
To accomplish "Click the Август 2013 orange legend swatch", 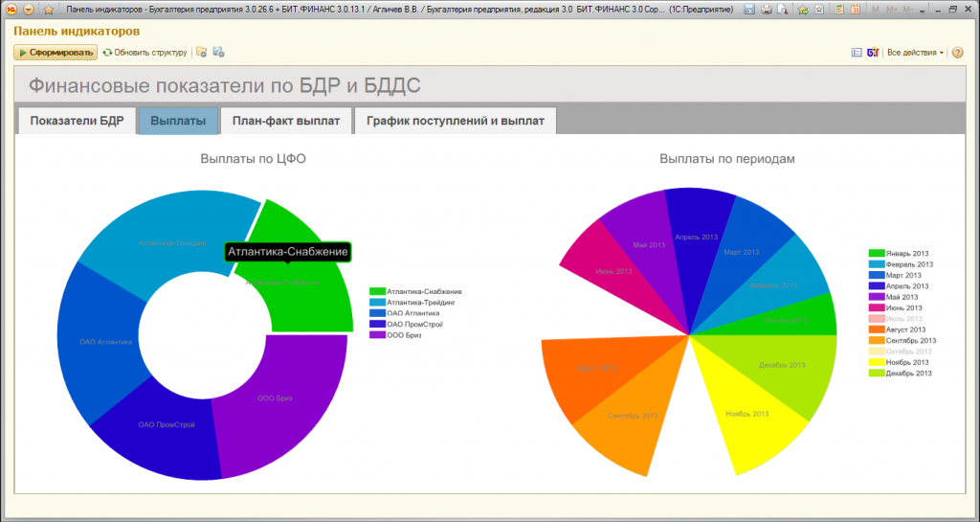I will point(877,329).
